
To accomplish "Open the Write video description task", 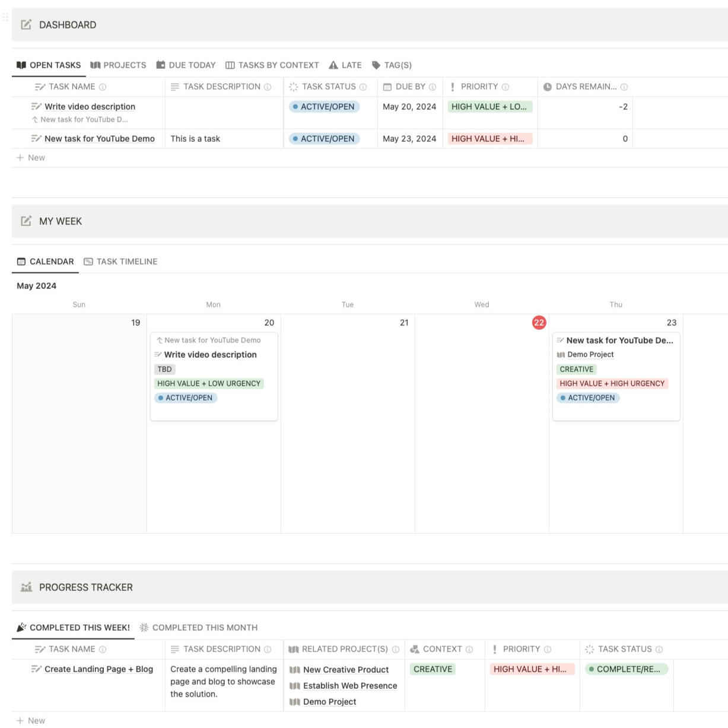I will pyautogui.click(x=90, y=107).
